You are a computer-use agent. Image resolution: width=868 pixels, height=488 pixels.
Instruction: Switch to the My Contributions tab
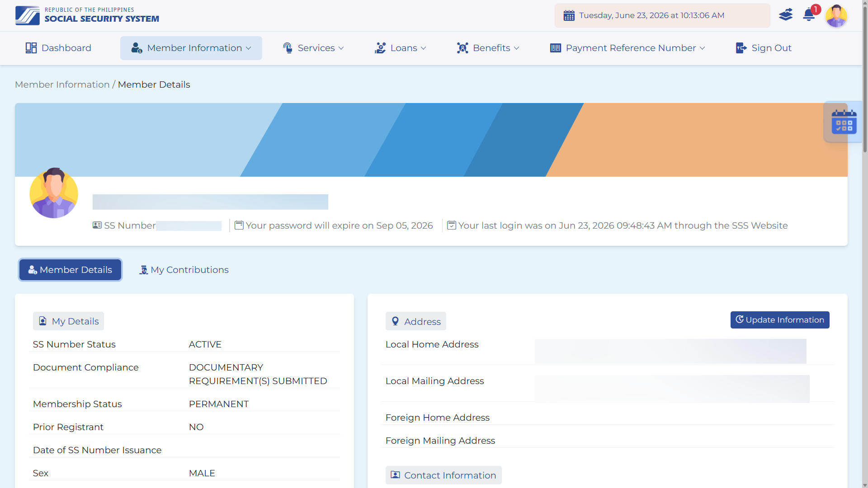pos(184,270)
